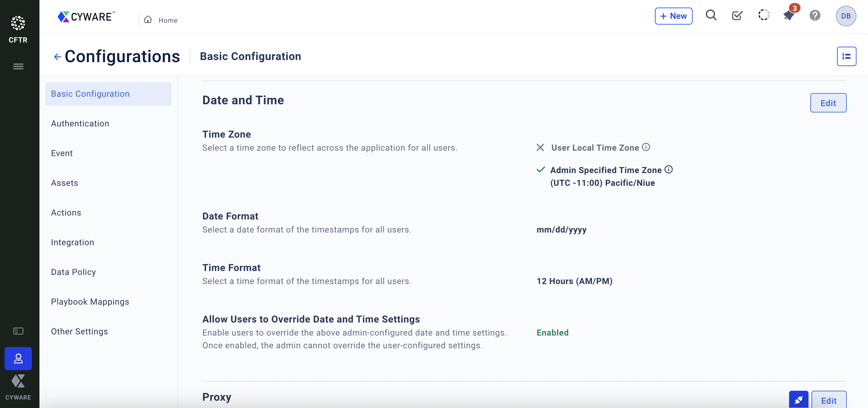The image size is (868, 408).
Task: Click the New button
Action: tap(673, 16)
